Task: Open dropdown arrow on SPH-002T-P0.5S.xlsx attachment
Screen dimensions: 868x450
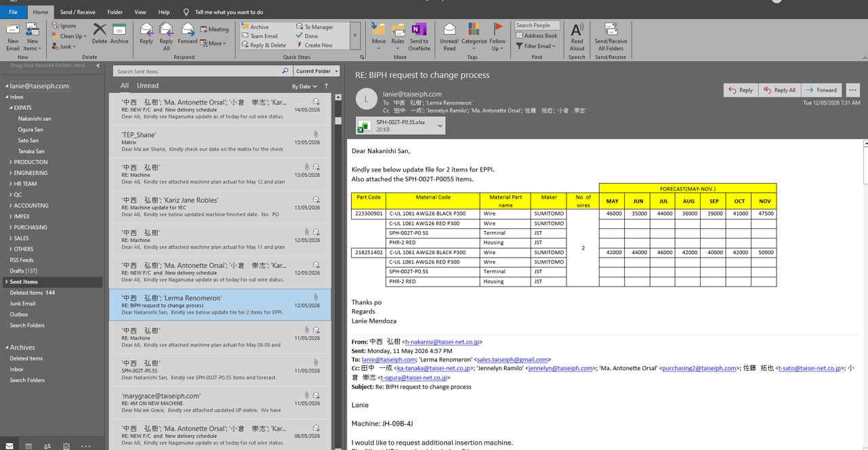Action: coord(440,125)
